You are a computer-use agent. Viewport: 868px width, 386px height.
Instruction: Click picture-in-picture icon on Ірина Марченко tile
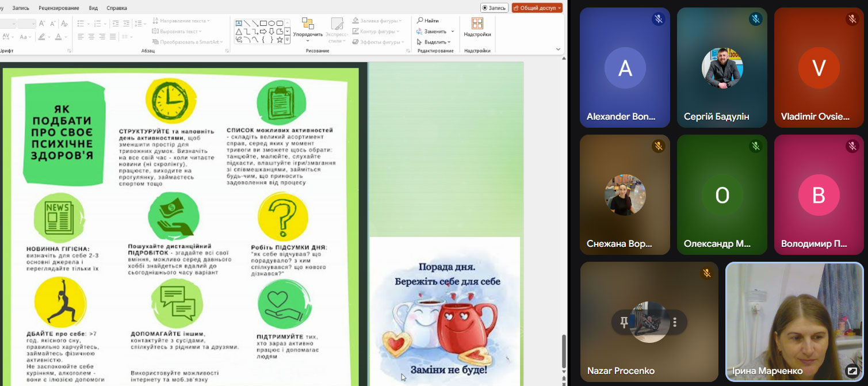click(x=852, y=371)
